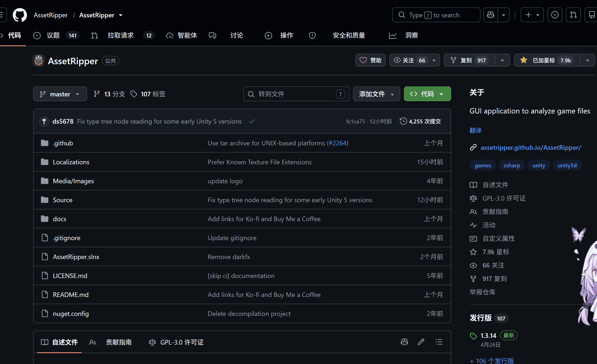Viewport: 597px width, 364px height.
Task: Switch to the 拉取请求 tab
Action: coord(123,35)
